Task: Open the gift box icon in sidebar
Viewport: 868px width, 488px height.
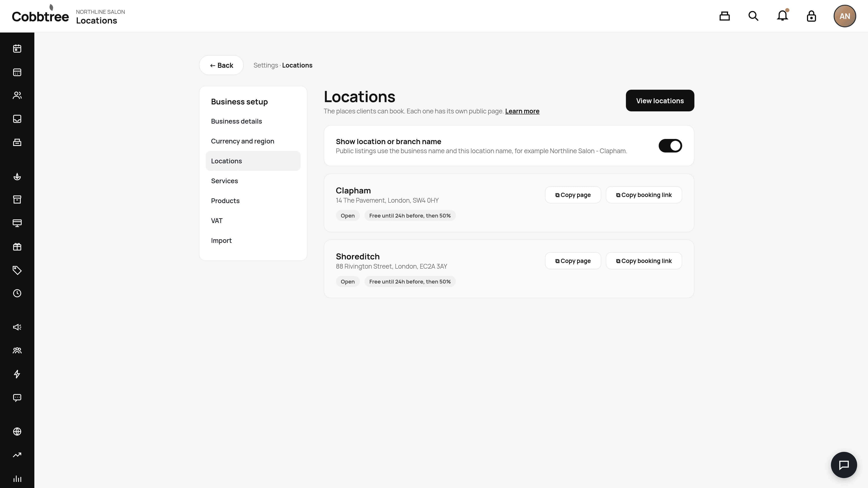Action: click(x=17, y=246)
